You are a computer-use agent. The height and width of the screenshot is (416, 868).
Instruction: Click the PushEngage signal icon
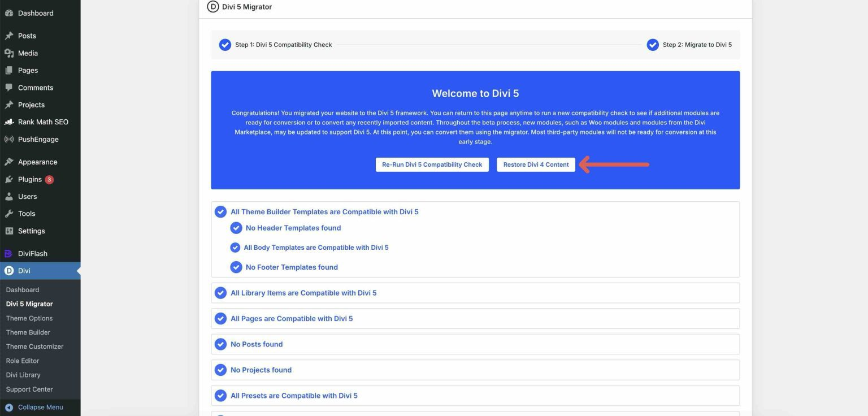[x=9, y=139]
